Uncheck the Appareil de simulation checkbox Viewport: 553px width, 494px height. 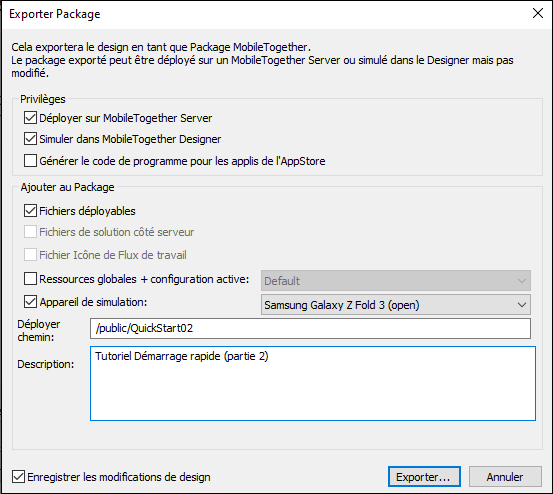30,302
